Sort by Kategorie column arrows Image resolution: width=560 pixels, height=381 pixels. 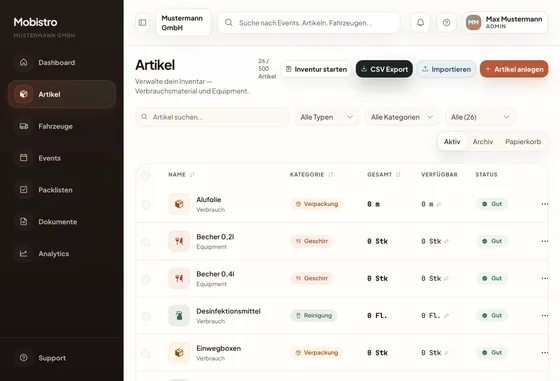point(331,175)
